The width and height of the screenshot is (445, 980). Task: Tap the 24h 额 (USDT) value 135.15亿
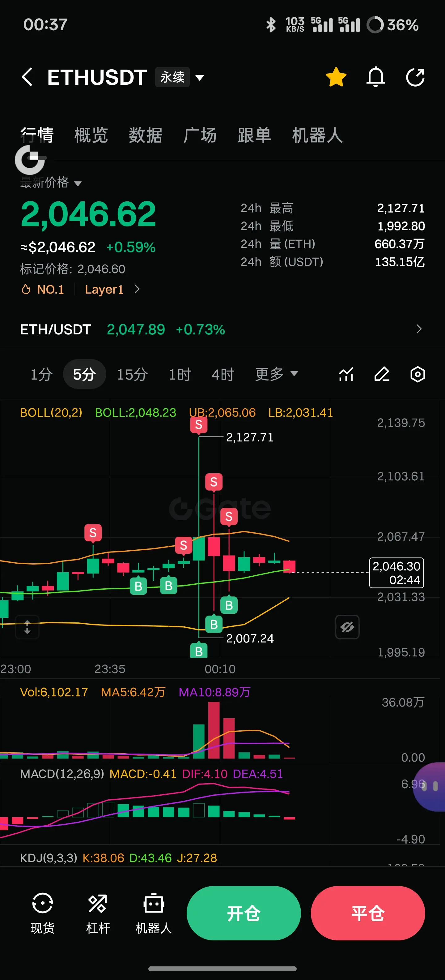point(400,262)
